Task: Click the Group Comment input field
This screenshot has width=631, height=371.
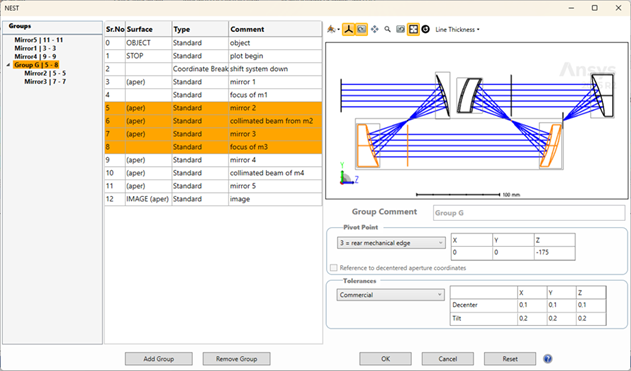Action: pyautogui.click(x=529, y=213)
